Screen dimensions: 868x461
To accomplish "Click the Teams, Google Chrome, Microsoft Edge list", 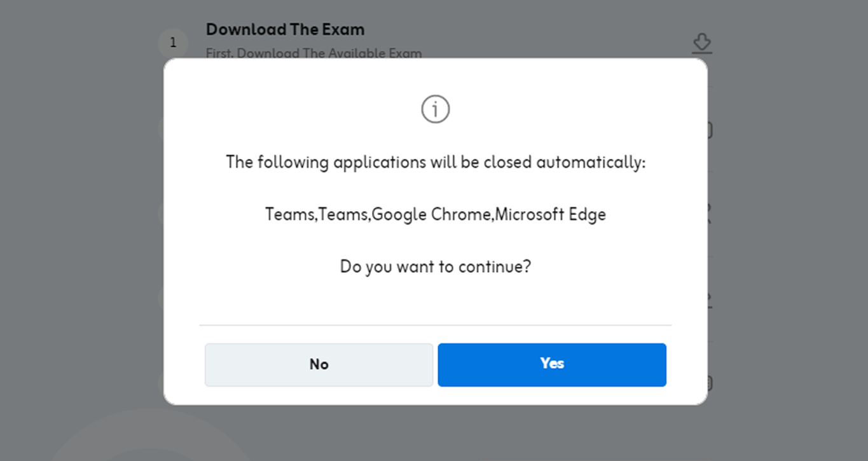I will click(436, 214).
